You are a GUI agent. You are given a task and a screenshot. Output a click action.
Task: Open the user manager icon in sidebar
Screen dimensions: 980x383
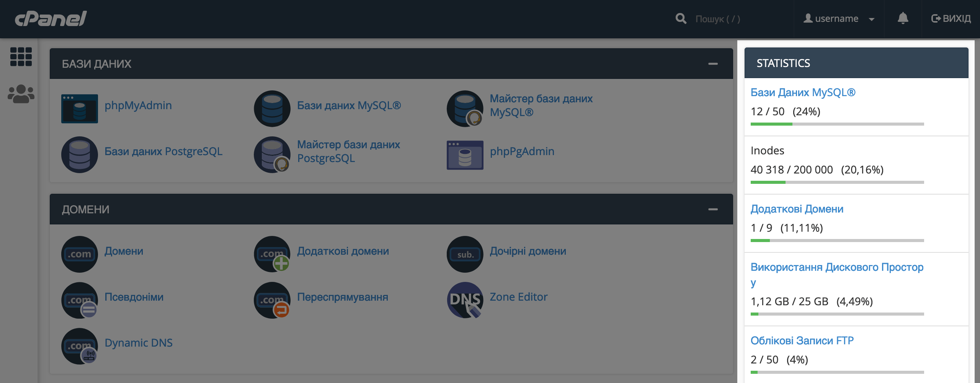coord(21,94)
